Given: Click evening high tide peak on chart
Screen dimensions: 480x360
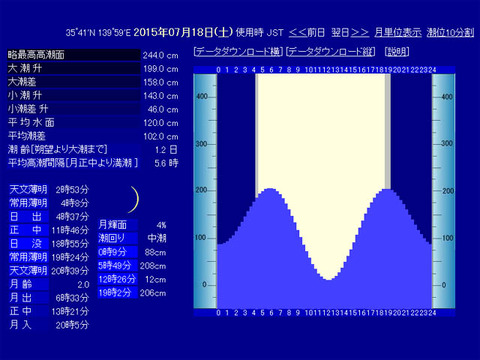Looking at the screenshot, I should coord(387,190).
